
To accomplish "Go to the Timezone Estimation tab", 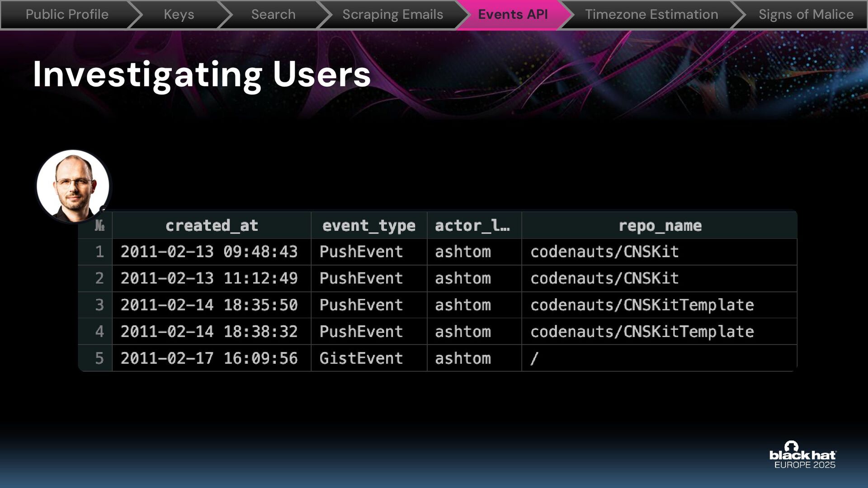I will click(651, 14).
